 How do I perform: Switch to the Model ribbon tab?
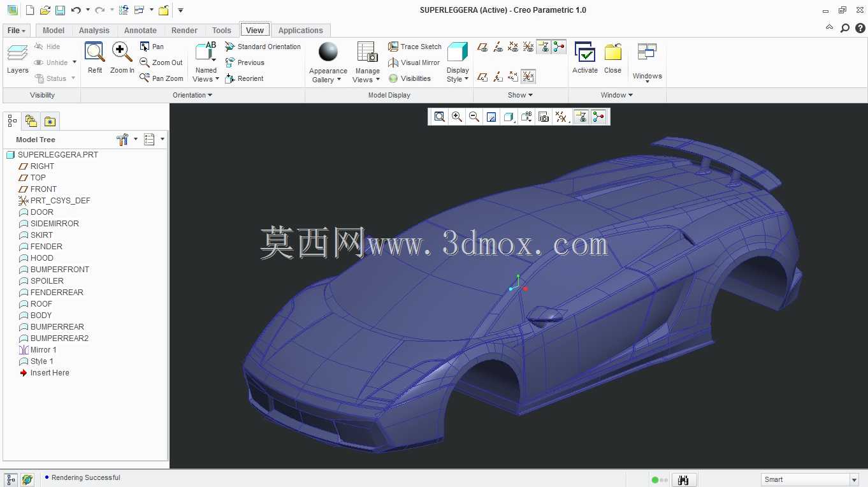[x=54, y=30]
